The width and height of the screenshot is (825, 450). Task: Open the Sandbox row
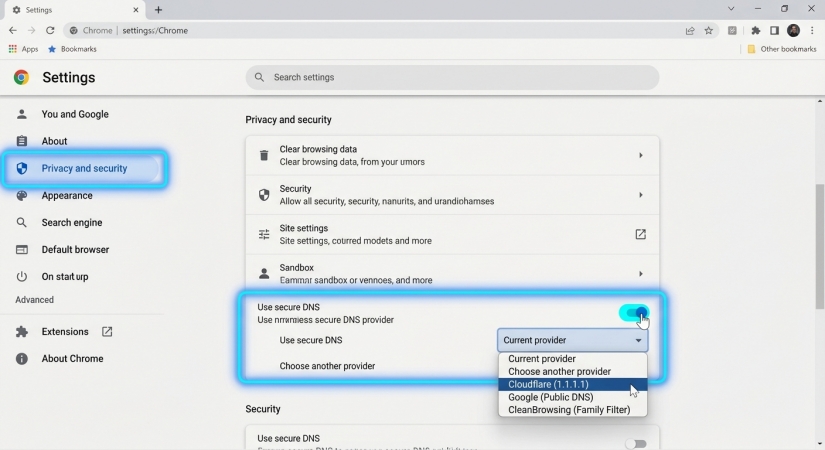[452, 274]
